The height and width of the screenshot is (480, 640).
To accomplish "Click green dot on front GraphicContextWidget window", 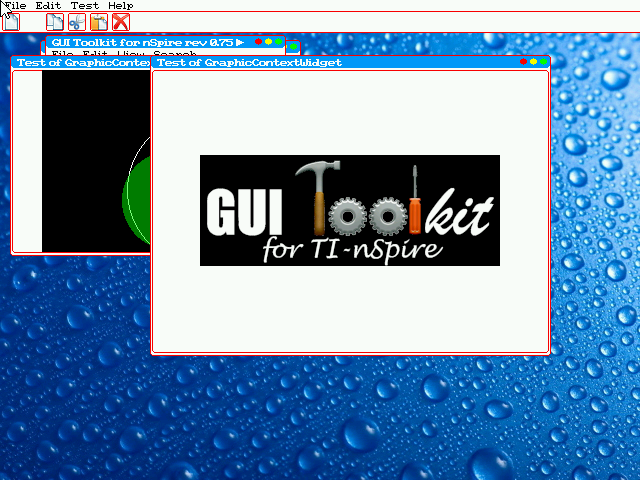I will (544, 62).
